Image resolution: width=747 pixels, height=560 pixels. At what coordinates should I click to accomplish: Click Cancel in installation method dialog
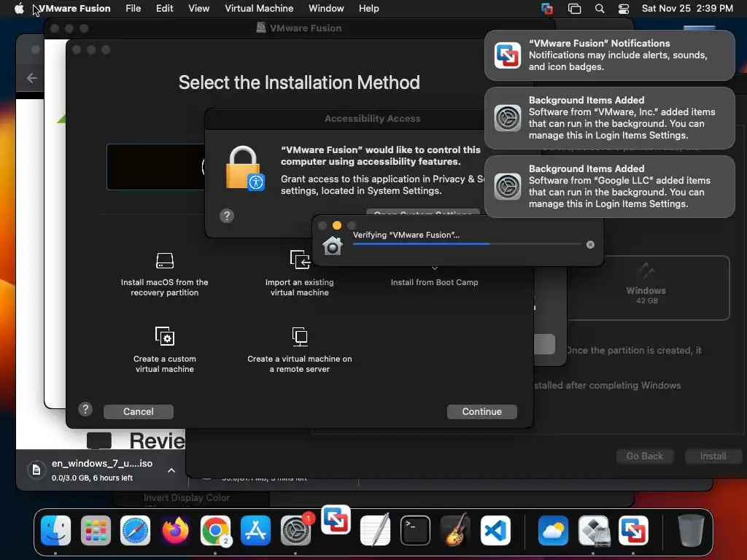tap(138, 411)
